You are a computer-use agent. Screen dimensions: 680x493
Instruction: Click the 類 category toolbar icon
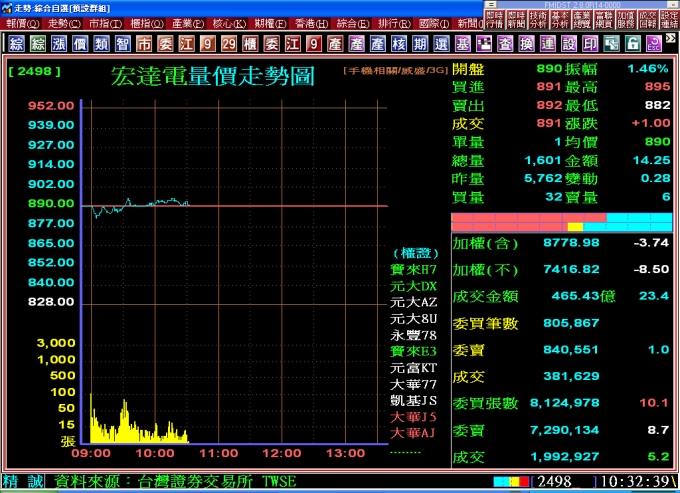coord(101,44)
